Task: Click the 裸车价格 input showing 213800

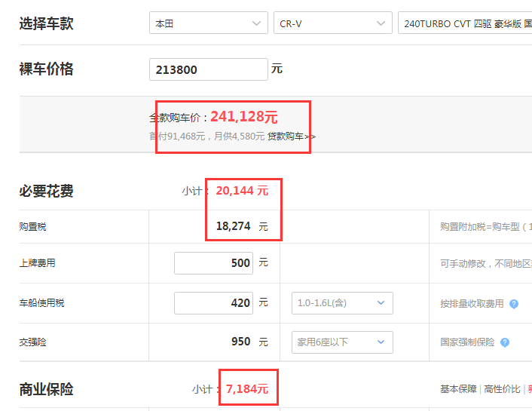Action: point(208,69)
